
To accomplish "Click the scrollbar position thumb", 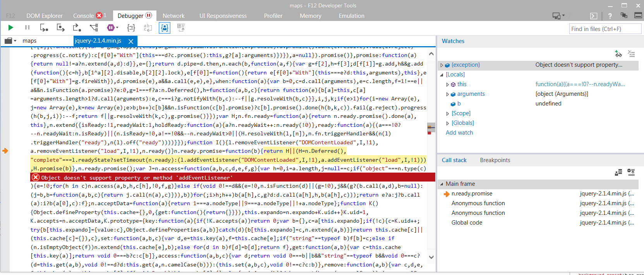I will (431, 128).
